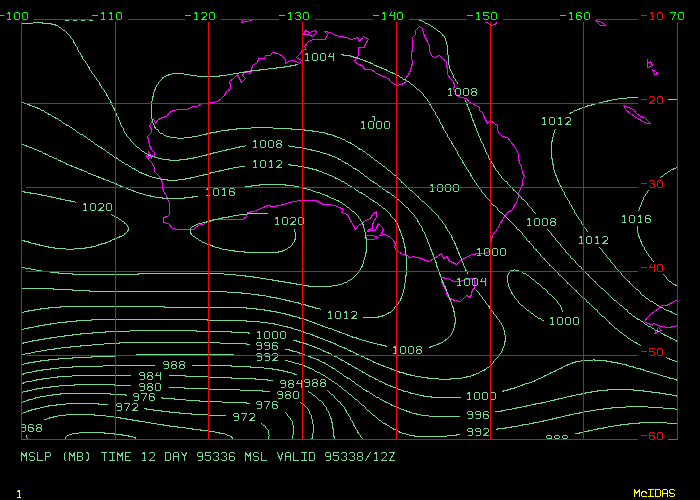This screenshot has height=500, width=700.
Task: Click the -130 longitude label
Action: [x=296, y=16]
